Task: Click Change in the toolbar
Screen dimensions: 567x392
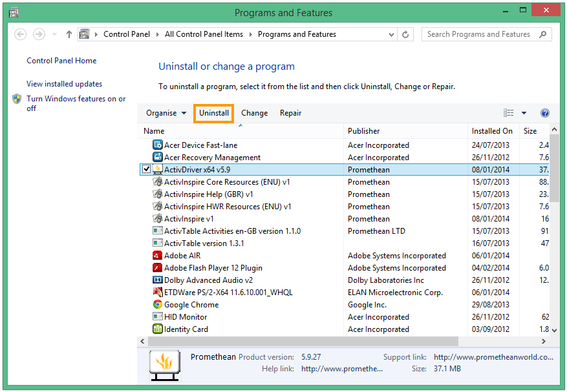Action: pos(254,113)
